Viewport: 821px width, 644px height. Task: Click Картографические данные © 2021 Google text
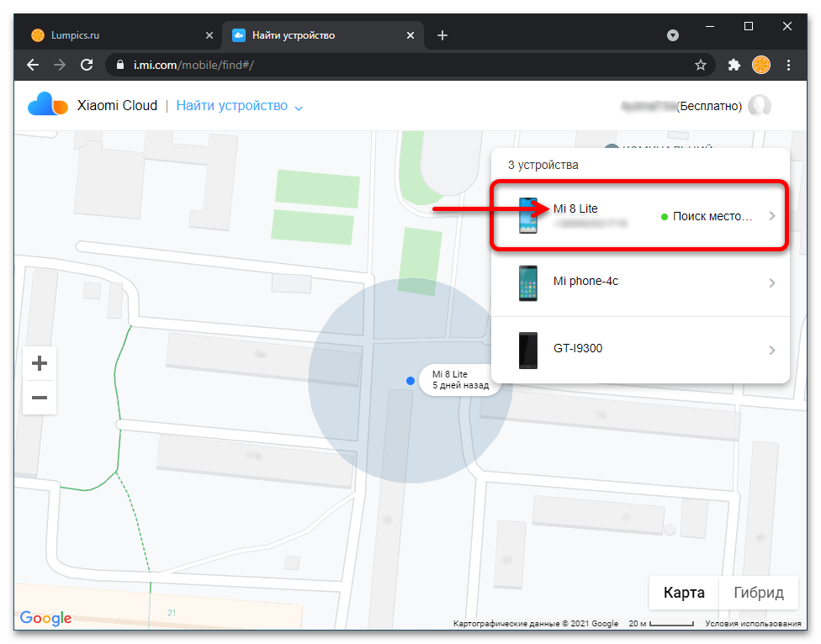click(536, 624)
